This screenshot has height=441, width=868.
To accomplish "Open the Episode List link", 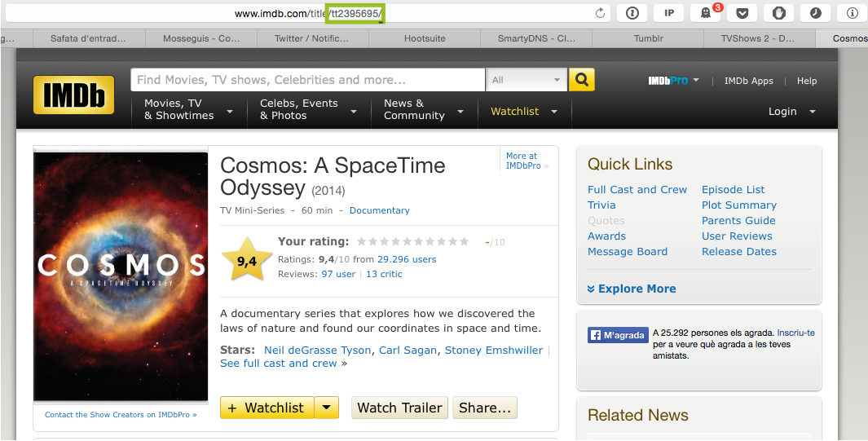I will pos(733,189).
